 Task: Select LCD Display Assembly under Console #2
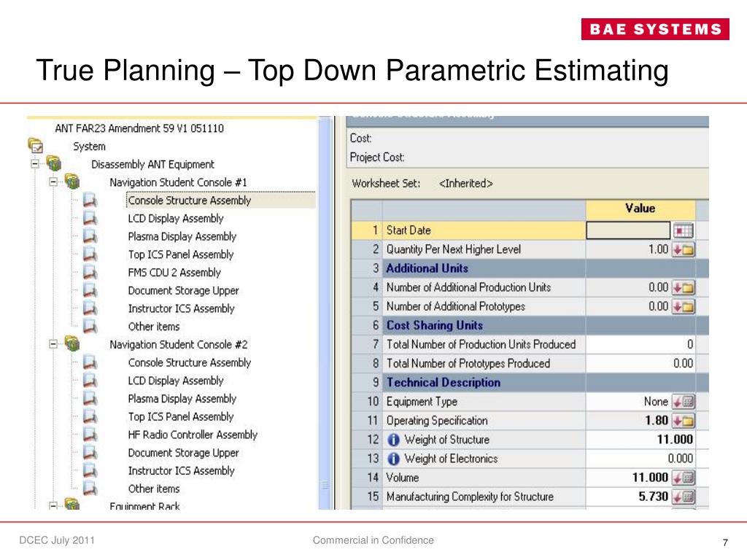[175, 381]
